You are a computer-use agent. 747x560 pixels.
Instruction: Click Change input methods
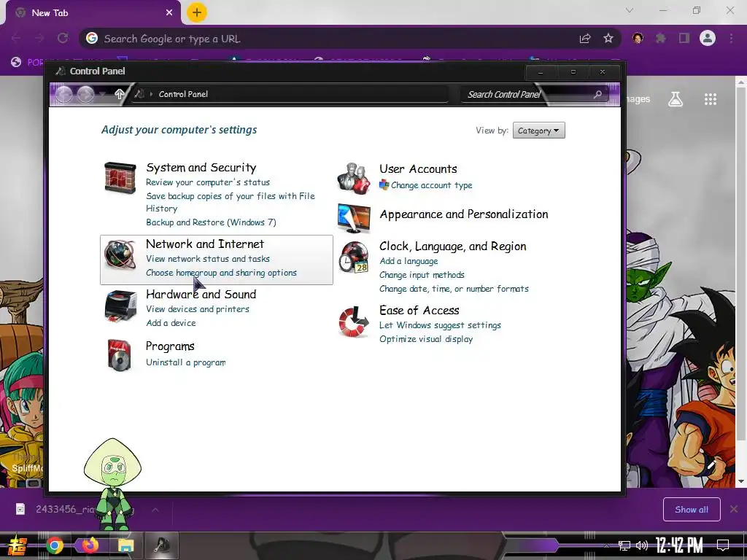422,275
